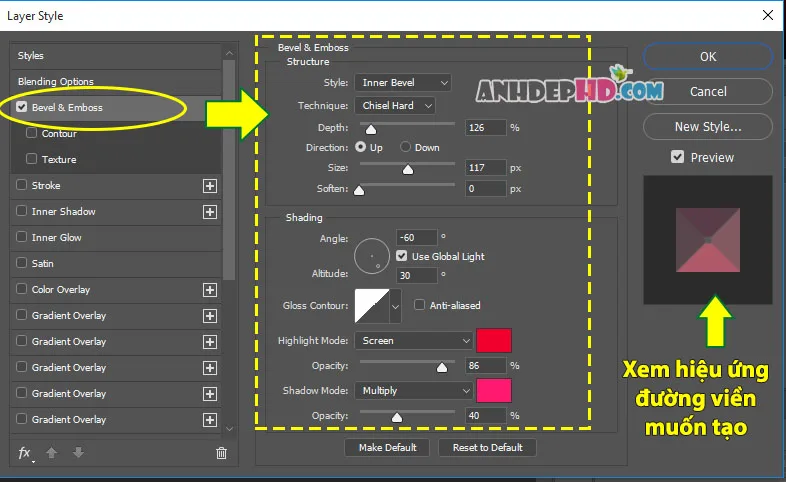Select the Up direction radio button

[x=360, y=147]
